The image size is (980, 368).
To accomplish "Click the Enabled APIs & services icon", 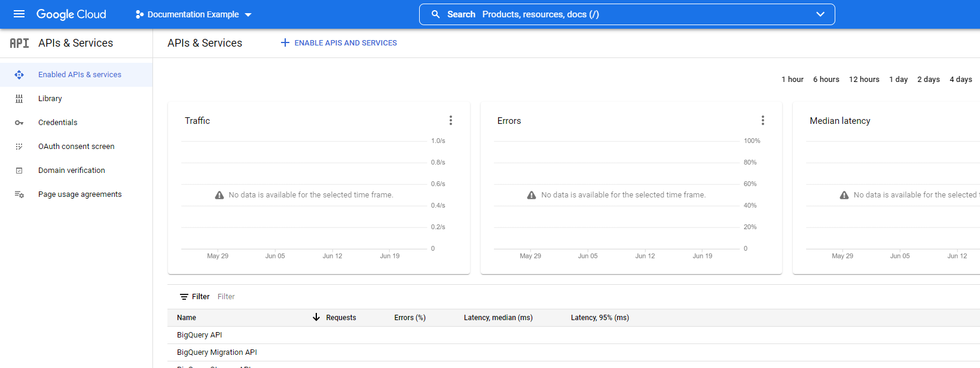I will tap(19, 75).
